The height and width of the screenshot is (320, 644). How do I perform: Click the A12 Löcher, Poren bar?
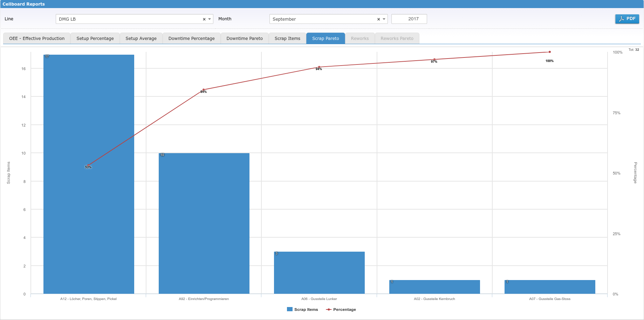coord(89,210)
